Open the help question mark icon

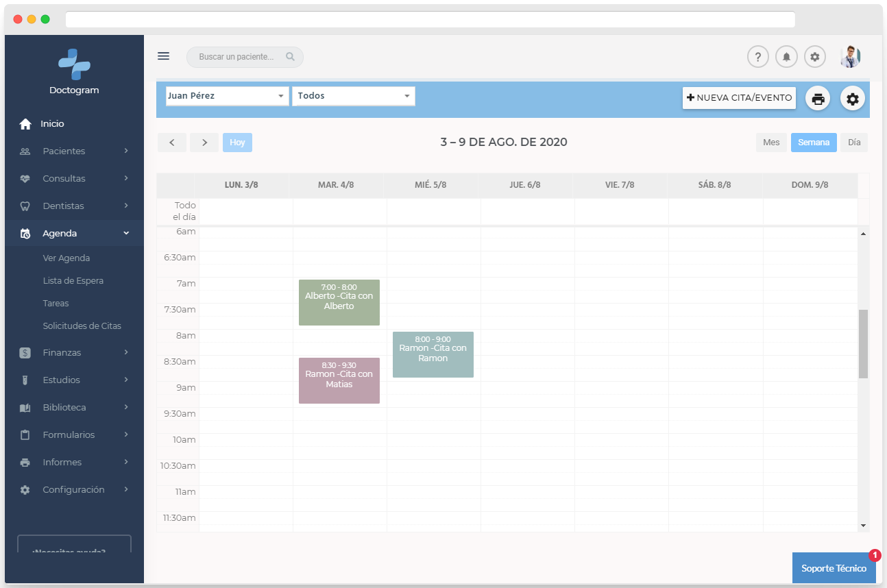coord(757,57)
